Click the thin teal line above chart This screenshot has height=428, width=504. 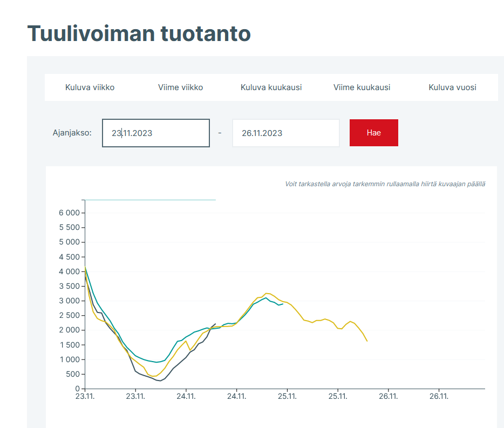[x=150, y=200]
